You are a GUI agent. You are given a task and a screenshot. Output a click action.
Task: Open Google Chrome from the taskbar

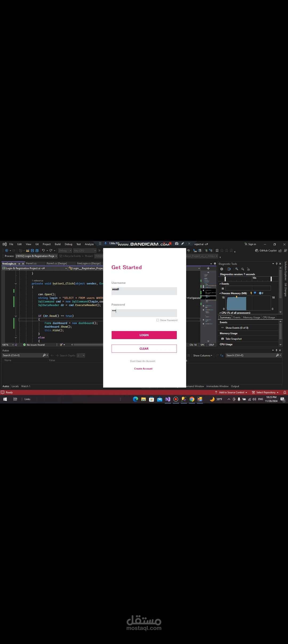tap(192, 399)
